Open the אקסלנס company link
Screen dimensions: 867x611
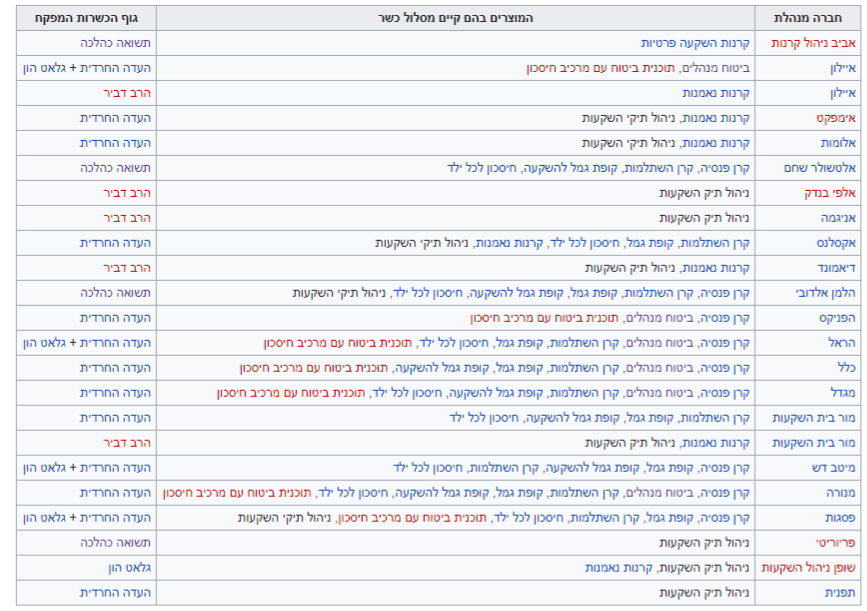[x=836, y=243]
